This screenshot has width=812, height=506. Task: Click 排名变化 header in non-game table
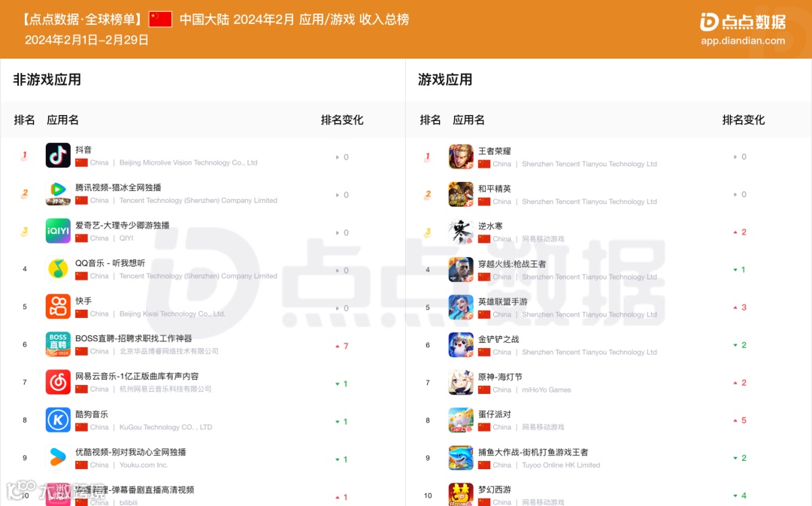click(342, 120)
